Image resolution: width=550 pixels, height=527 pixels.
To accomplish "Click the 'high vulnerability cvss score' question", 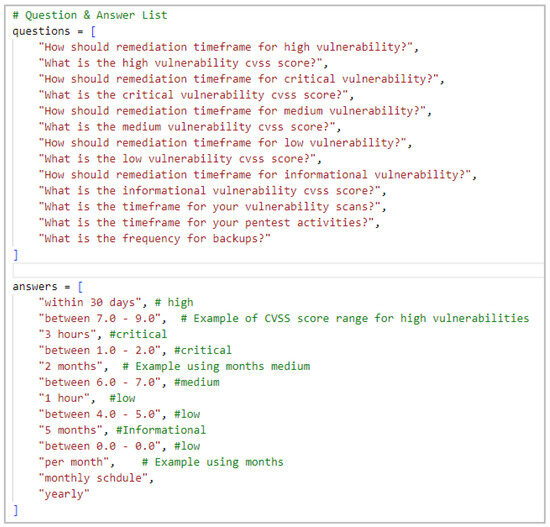I will point(180,64).
